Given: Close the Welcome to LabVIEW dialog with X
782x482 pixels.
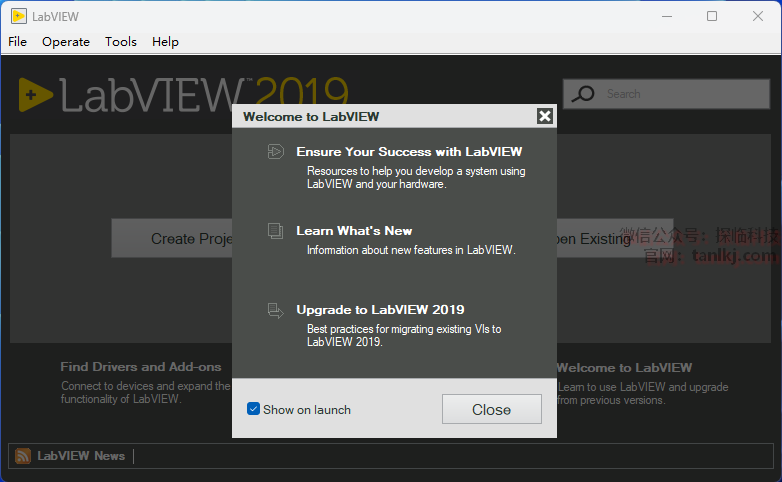Looking at the screenshot, I should [545, 116].
